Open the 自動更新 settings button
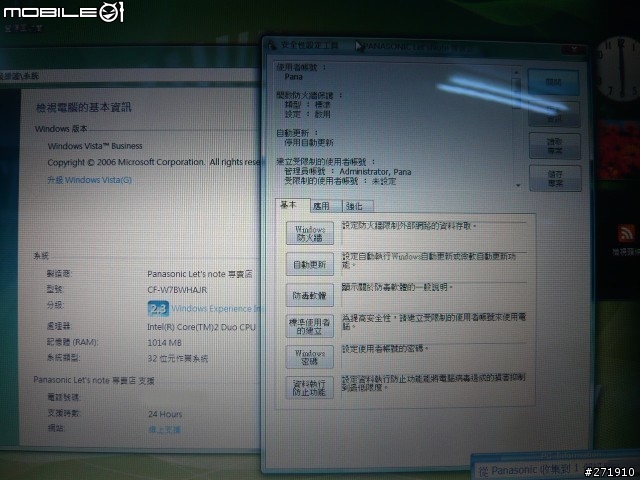 310,264
